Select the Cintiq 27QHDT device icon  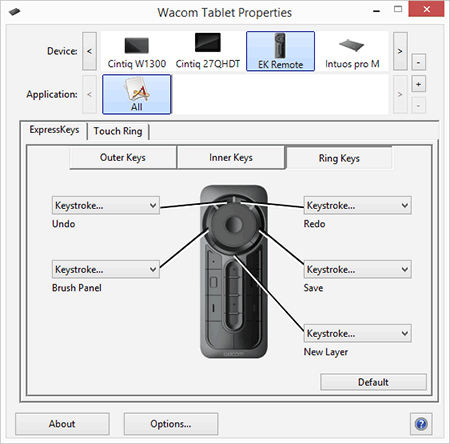click(x=208, y=51)
